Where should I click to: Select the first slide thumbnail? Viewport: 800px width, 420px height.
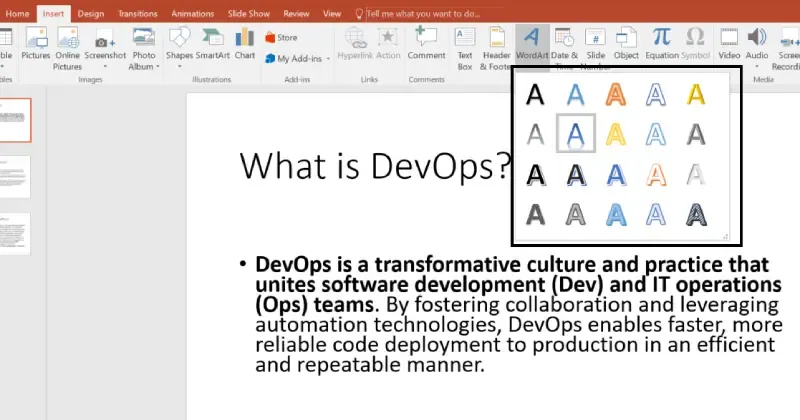[15, 120]
